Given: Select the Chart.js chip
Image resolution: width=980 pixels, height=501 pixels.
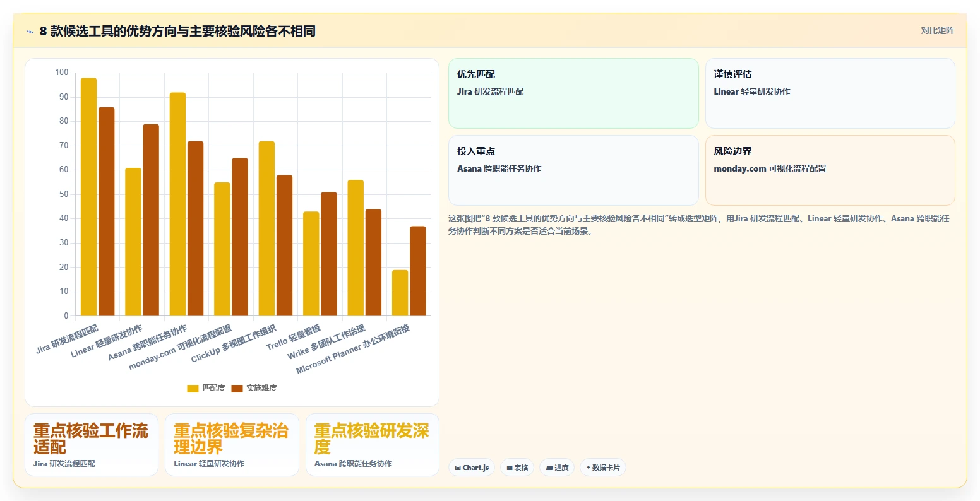Looking at the screenshot, I should pyautogui.click(x=472, y=468).
